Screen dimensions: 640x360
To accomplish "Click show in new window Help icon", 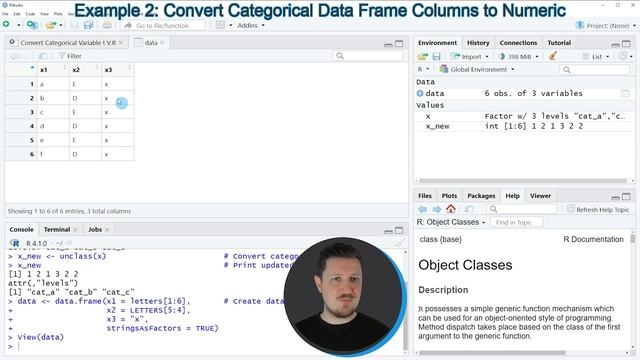I will pos(469,209).
